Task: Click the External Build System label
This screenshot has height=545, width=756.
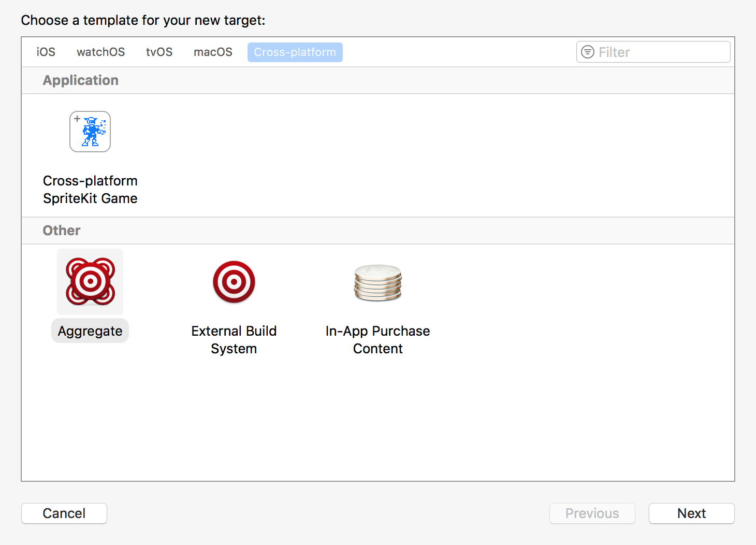Action: 234,339
